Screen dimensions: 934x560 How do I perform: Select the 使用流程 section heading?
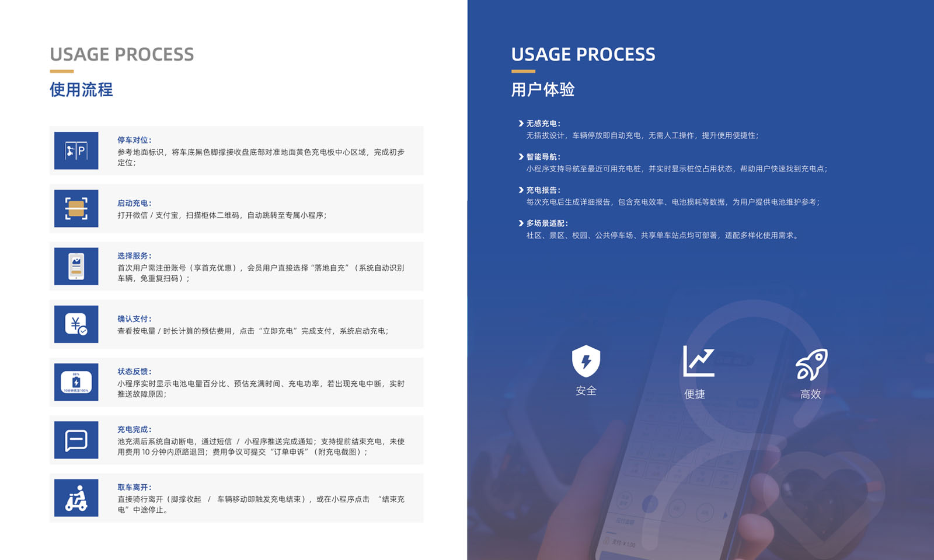pos(81,90)
